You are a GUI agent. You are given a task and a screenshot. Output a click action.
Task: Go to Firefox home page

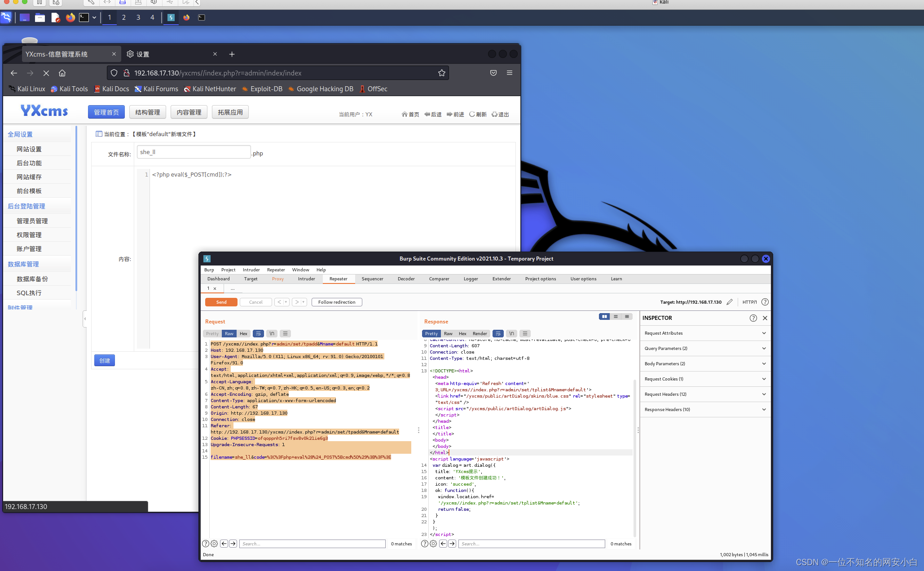[62, 73]
